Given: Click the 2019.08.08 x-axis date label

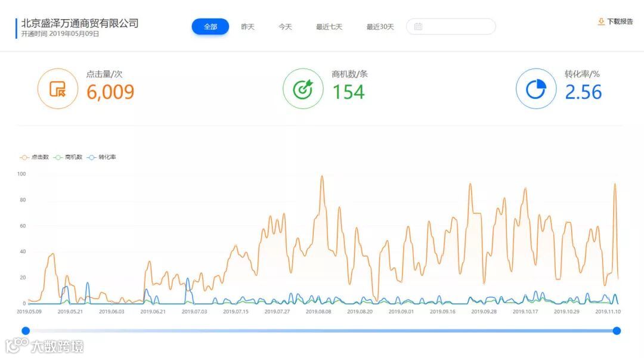Looking at the screenshot, I should [x=318, y=312].
